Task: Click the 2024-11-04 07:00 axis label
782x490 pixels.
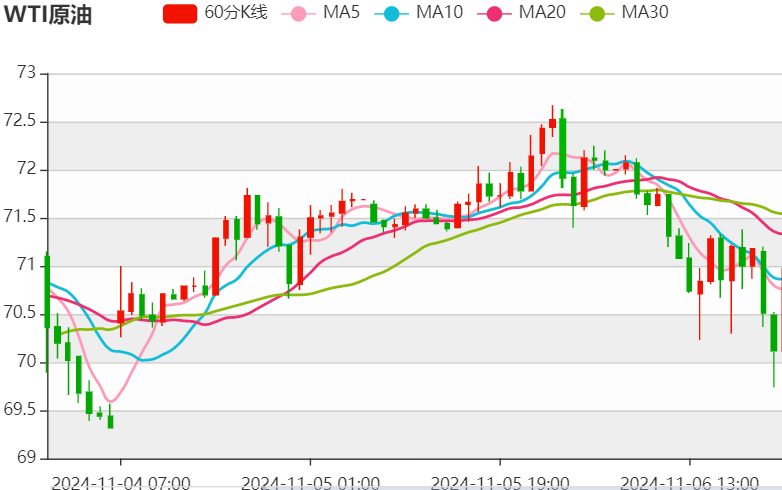Action: click(x=121, y=483)
